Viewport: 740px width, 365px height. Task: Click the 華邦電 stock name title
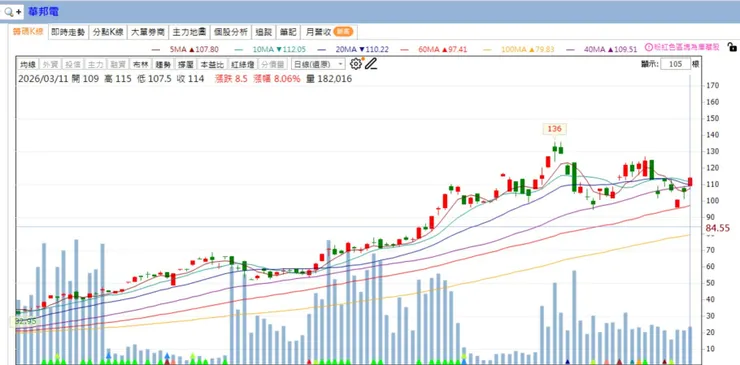[43, 12]
